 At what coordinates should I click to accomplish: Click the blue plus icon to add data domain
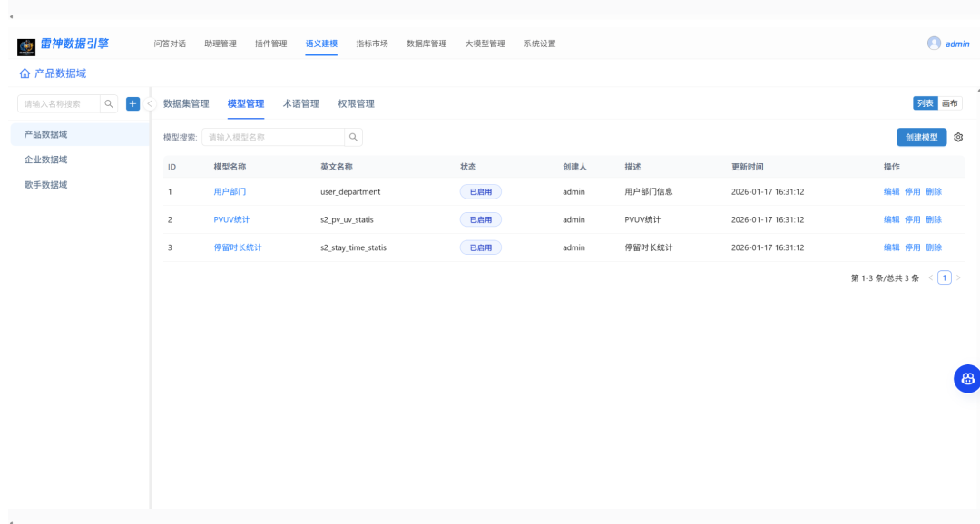point(132,102)
